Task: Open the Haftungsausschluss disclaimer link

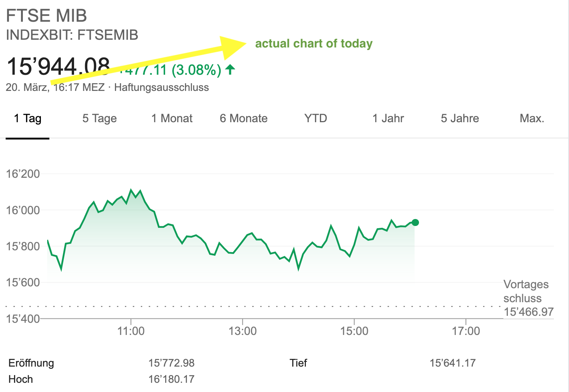Action: 161,88
